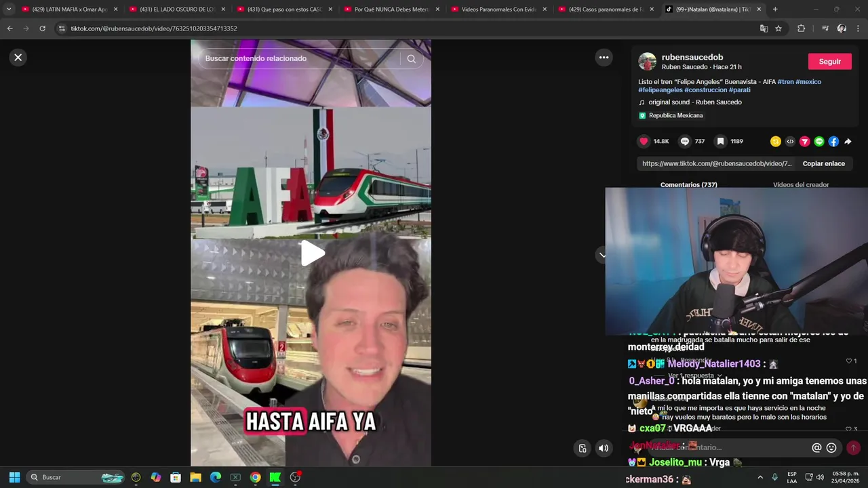Repost video using yellow repost icon
868x488 pixels.
pos(776,141)
